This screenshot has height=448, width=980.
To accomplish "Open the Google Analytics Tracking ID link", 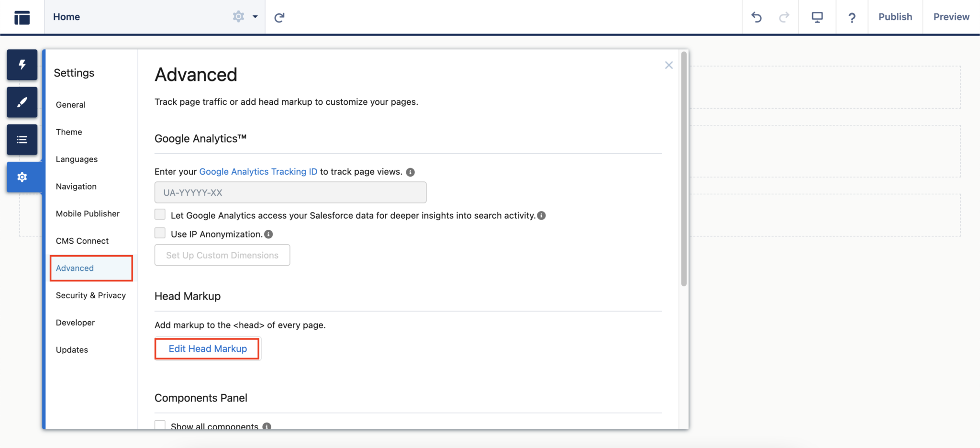I will coord(258,172).
